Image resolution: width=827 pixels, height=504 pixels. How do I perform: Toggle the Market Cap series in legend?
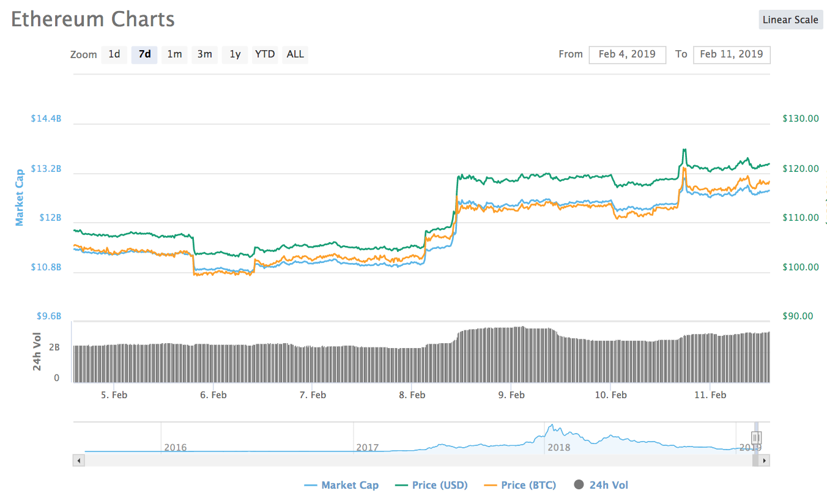341,485
